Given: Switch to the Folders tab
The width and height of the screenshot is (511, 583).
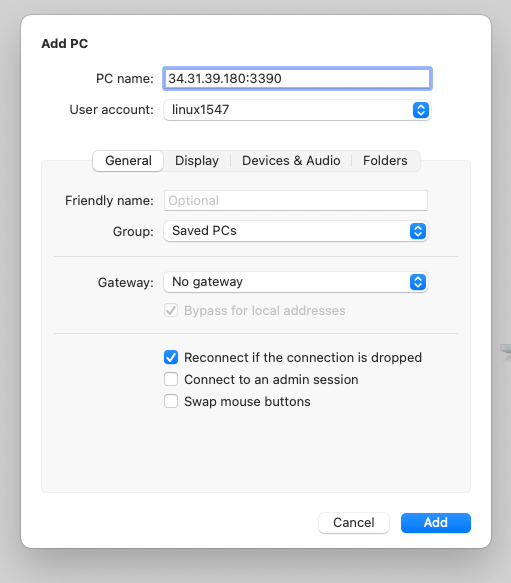Looking at the screenshot, I should pos(385,161).
